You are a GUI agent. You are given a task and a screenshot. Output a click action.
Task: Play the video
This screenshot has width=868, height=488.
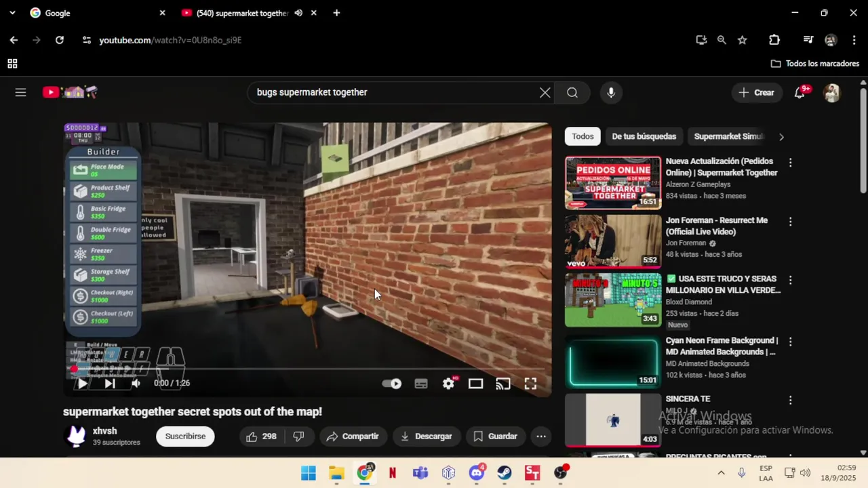click(82, 383)
